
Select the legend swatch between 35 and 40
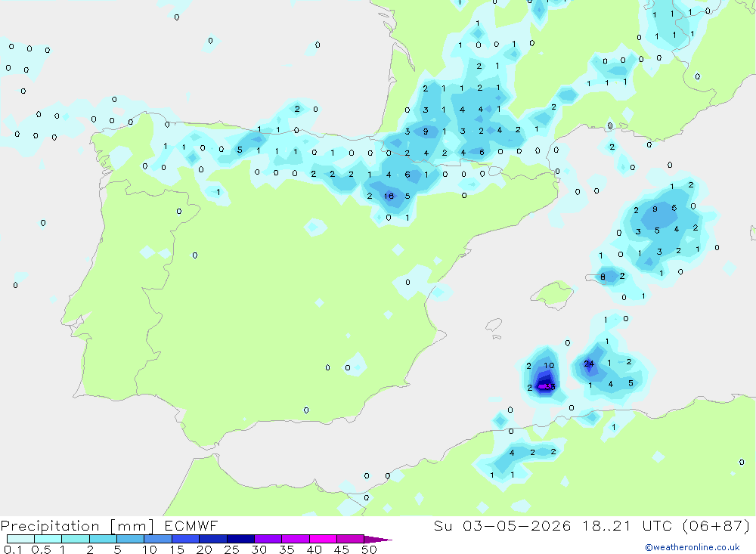tap(295, 539)
